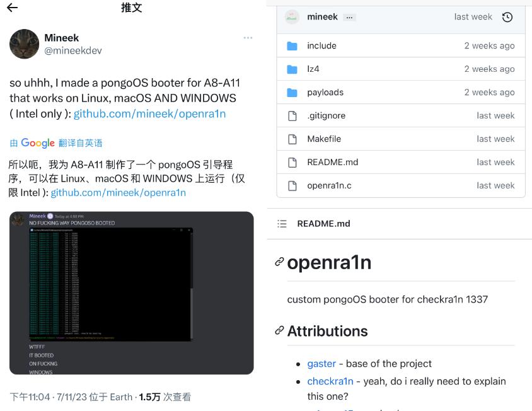Image resolution: width=532 pixels, height=411 pixels.
Task: Click Mineek's profile avatar
Action: click(x=24, y=44)
